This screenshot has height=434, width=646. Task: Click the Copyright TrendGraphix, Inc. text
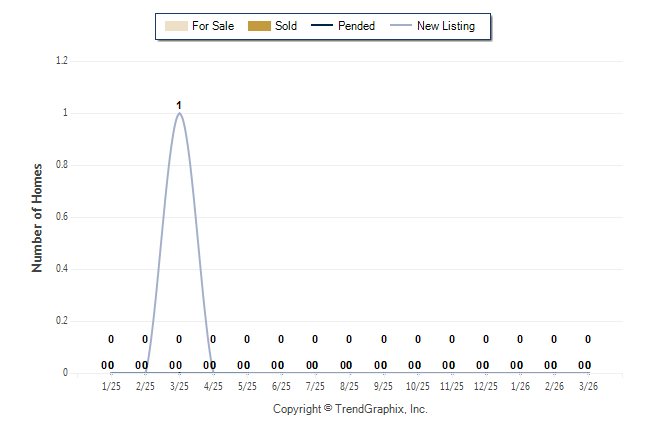click(350, 409)
